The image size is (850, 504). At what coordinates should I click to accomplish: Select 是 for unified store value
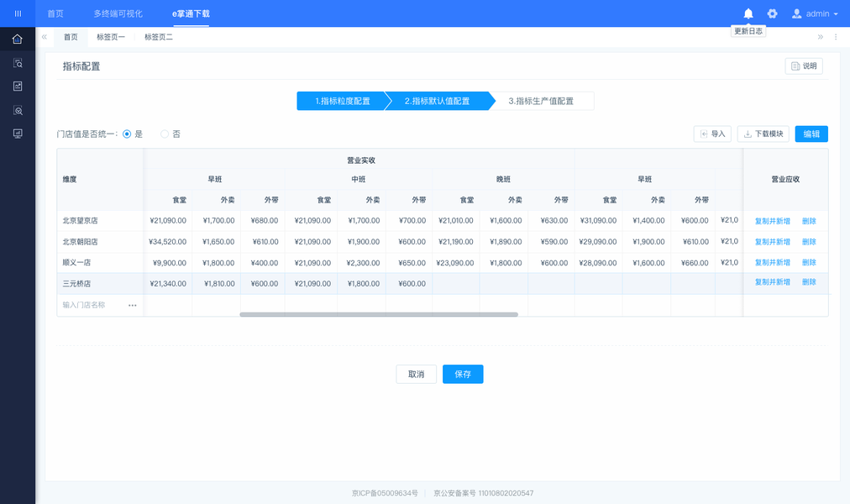click(127, 134)
